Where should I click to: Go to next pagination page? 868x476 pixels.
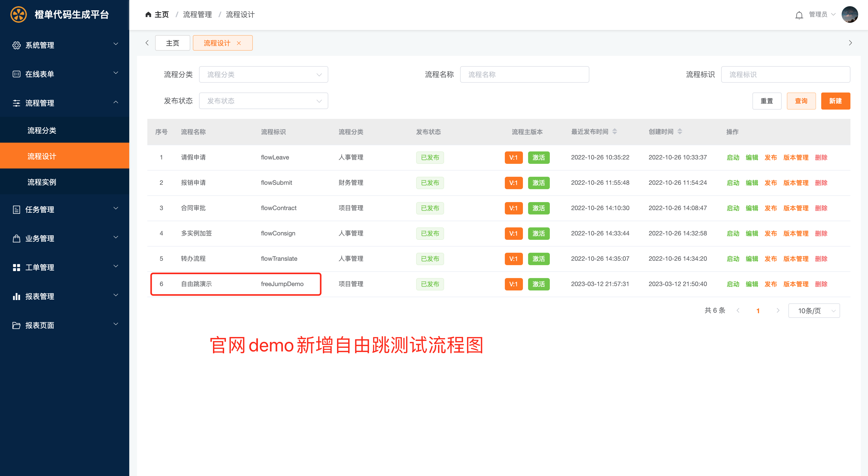(x=778, y=310)
